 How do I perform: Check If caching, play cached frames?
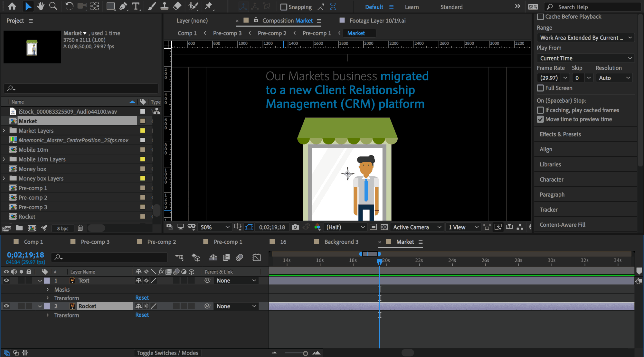(x=540, y=110)
